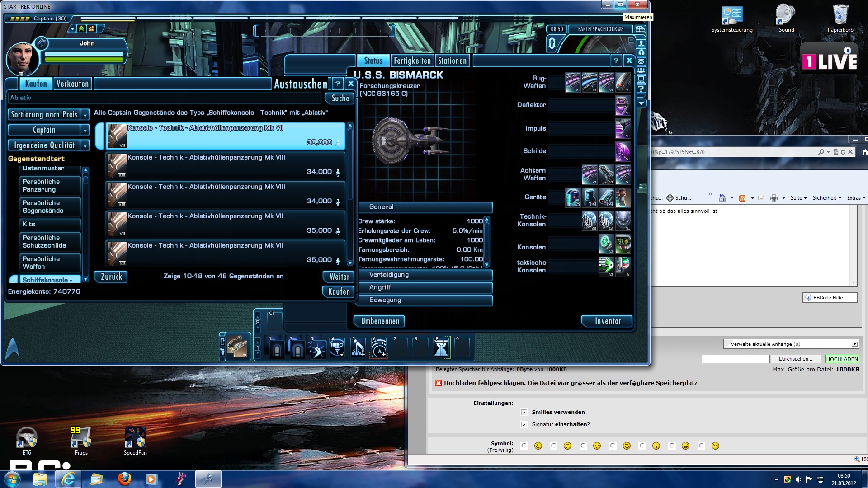
Task: Select Persönliche Panzerung item type
Action: pyautogui.click(x=50, y=186)
